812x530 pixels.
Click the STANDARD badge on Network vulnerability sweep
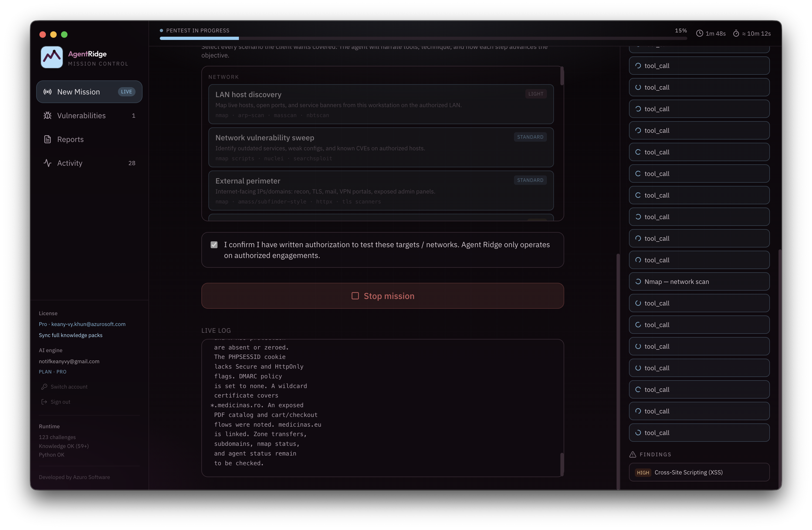click(x=530, y=137)
